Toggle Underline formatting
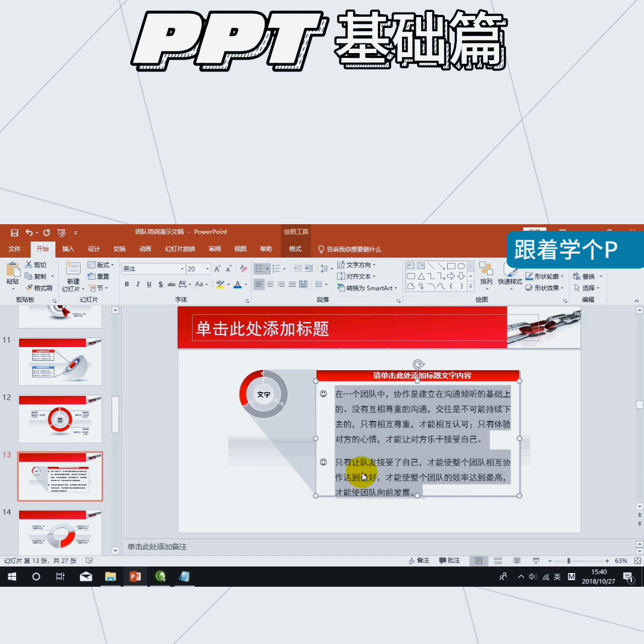Image resolution: width=644 pixels, height=644 pixels. (149, 284)
